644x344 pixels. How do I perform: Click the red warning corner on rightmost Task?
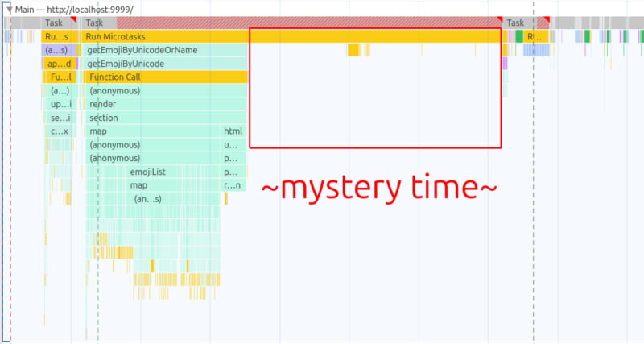click(x=546, y=19)
